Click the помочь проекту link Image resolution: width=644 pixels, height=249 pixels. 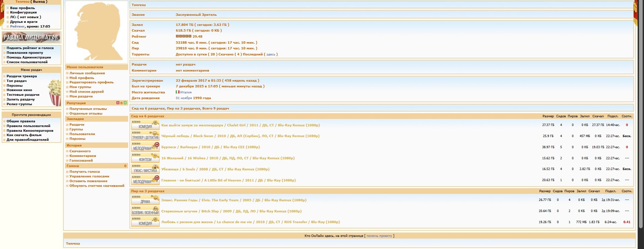379,236
